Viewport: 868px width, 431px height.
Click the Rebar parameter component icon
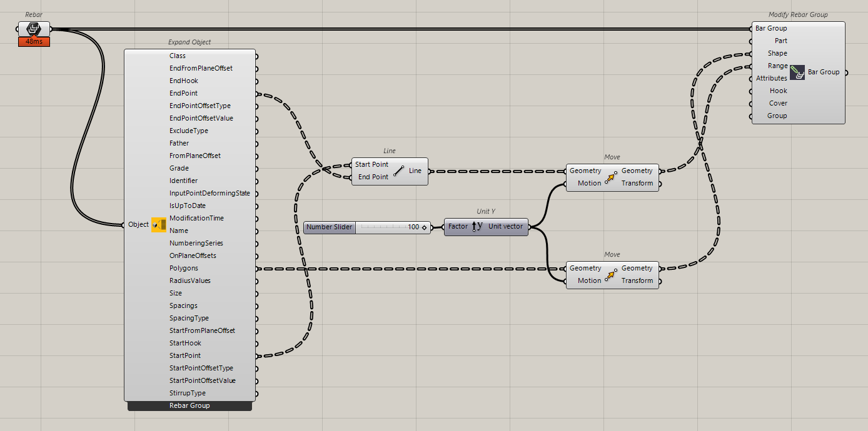tap(34, 29)
